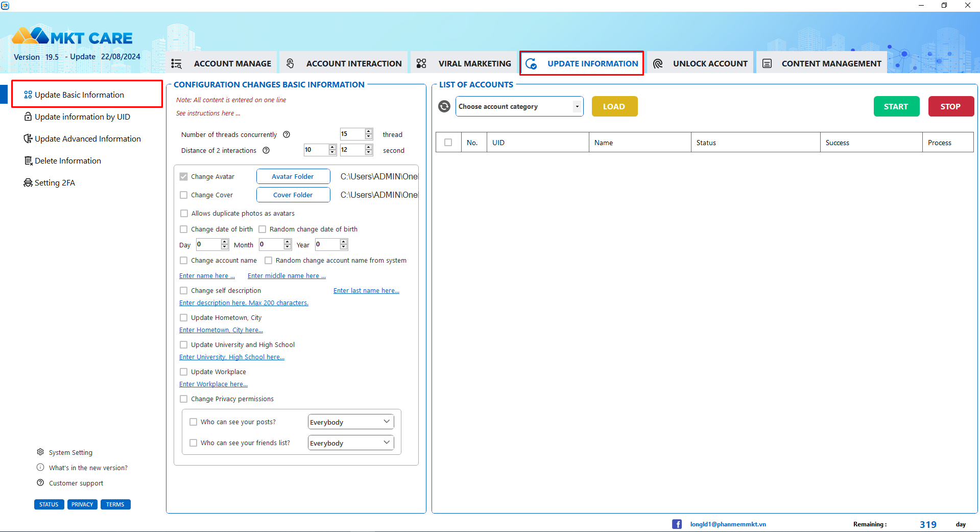Open the friends list visibility Everybody dropdown
The height and width of the screenshot is (532, 980).
click(x=351, y=443)
